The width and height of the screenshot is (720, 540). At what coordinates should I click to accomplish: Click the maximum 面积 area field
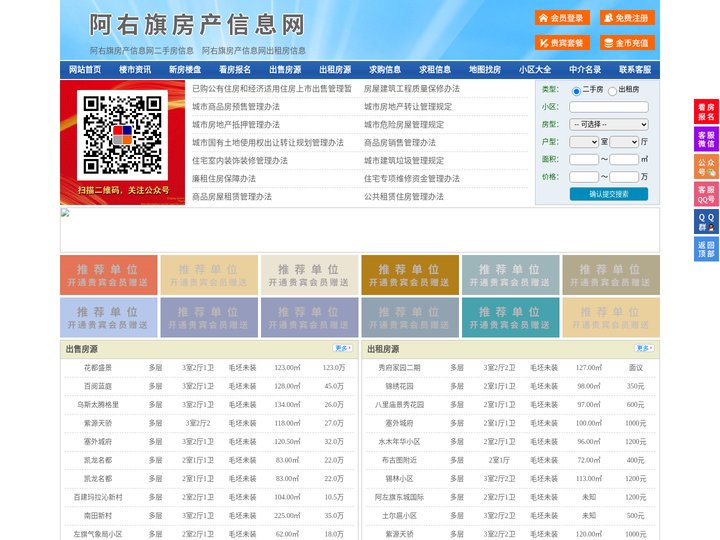click(x=624, y=159)
